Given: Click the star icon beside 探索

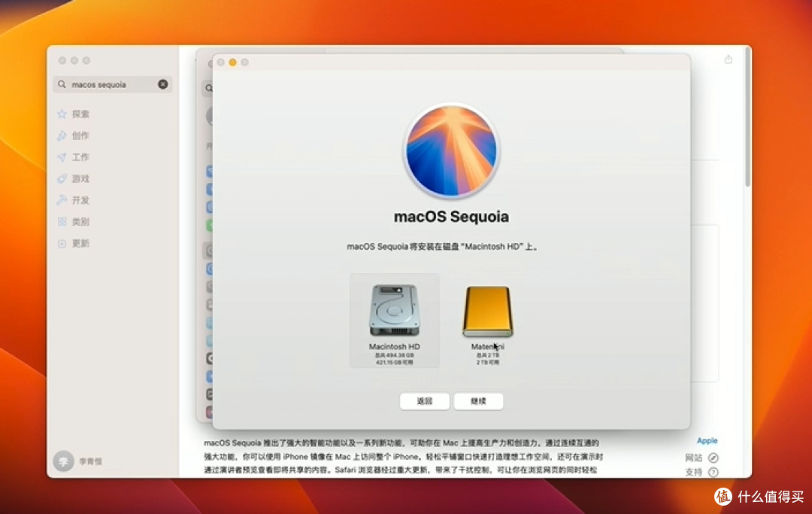Looking at the screenshot, I should 62,114.
